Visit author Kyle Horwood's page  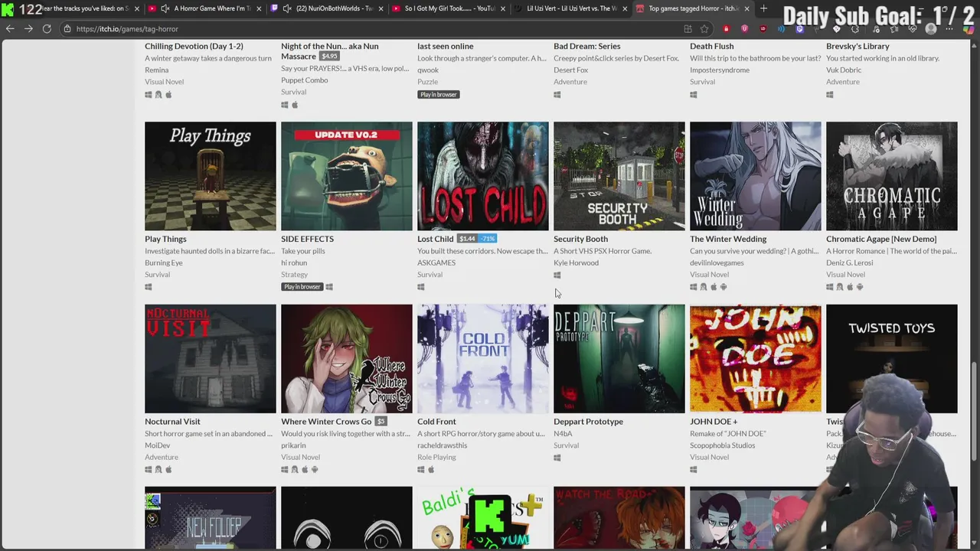click(576, 262)
